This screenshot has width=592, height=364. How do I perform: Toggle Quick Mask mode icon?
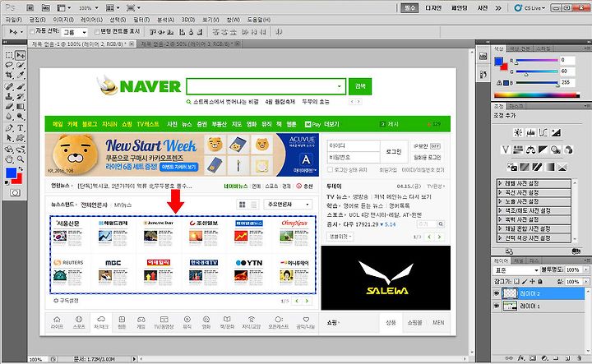pos(15,193)
